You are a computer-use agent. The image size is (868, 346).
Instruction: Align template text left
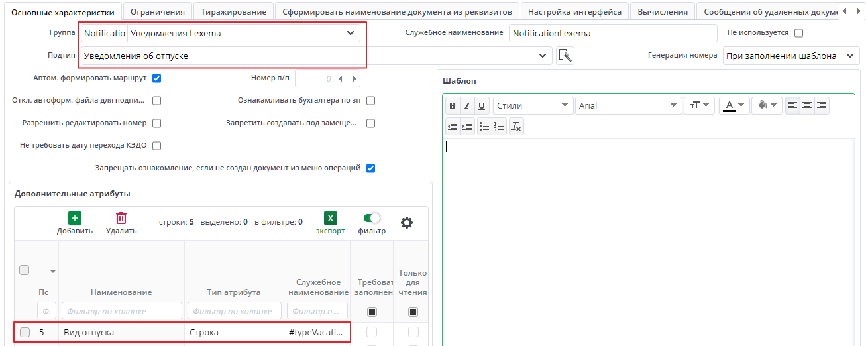pos(792,106)
